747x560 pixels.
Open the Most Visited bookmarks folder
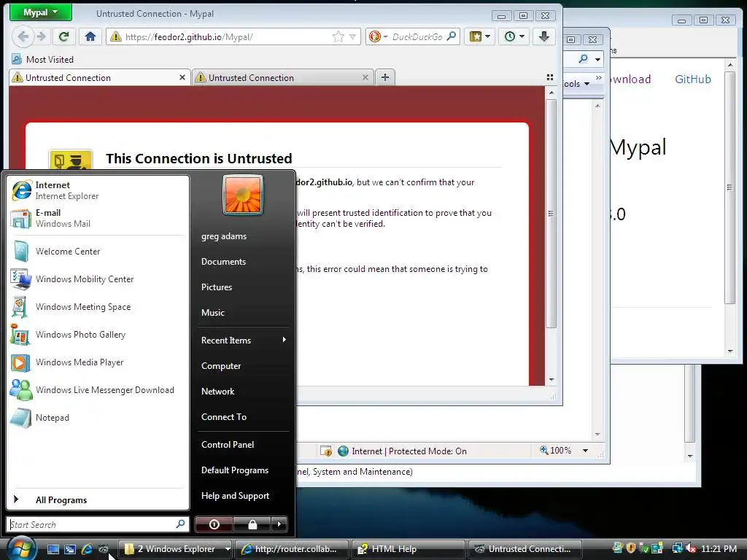tap(43, 60)
